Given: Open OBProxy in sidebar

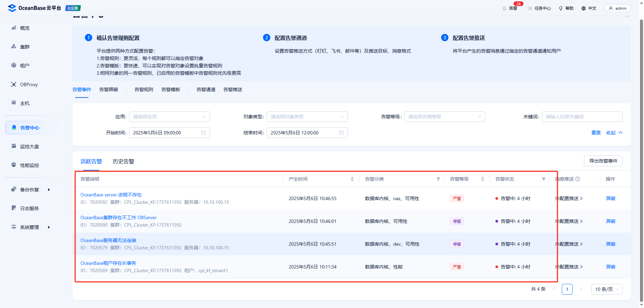Looking at the screenshot, I should tap(29, 84).
